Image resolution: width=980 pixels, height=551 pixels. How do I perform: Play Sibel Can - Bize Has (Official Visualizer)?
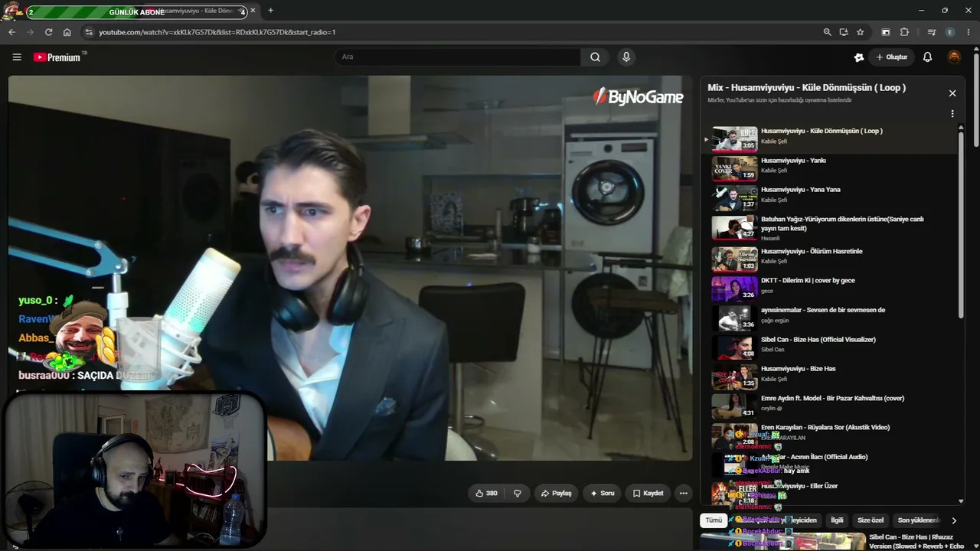point(830,347)
